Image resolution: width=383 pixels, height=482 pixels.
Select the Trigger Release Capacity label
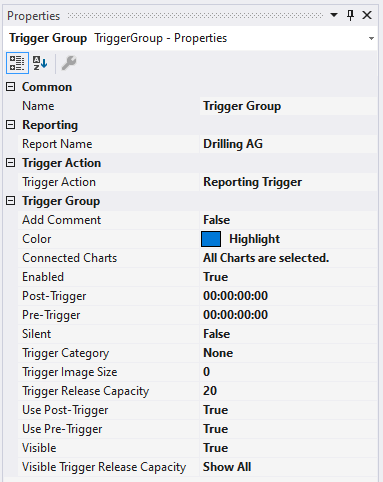pos(85,391)
